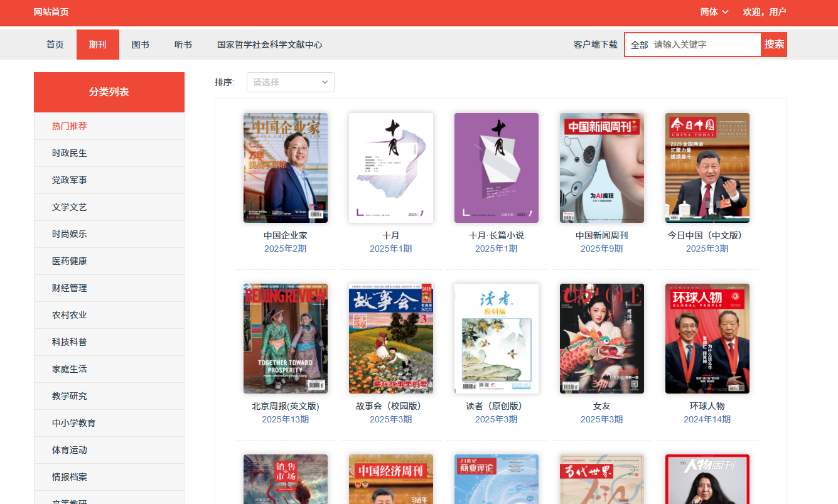This screenshot has height=504, width=838.
Task: Click the 网站首页 link in top bar
Action: click(x=51, y=12)
